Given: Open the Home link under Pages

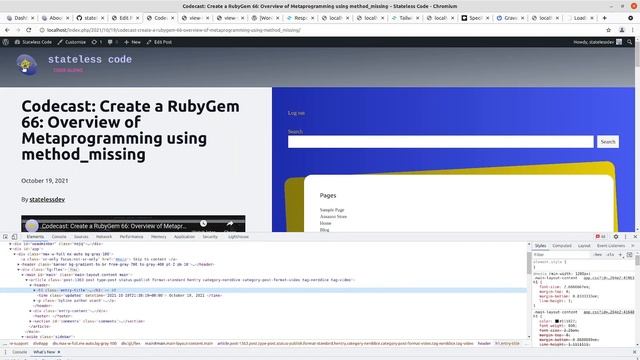Looking at the screenshot, I should pos(325,223).
